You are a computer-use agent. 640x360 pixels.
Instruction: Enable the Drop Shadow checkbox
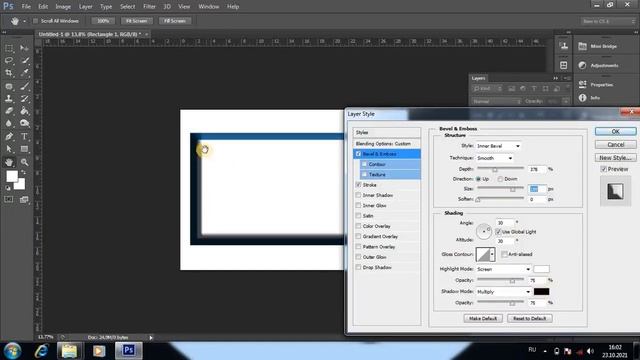coord(358,267)
